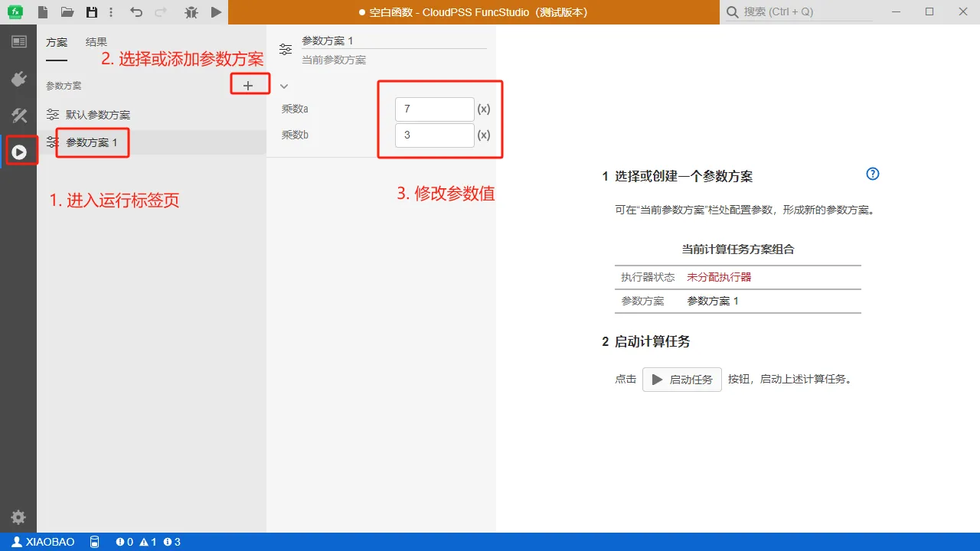Screen dimensions: 980x551
Task: Open a file with the folder icon
Action: (x=67, y=12)
